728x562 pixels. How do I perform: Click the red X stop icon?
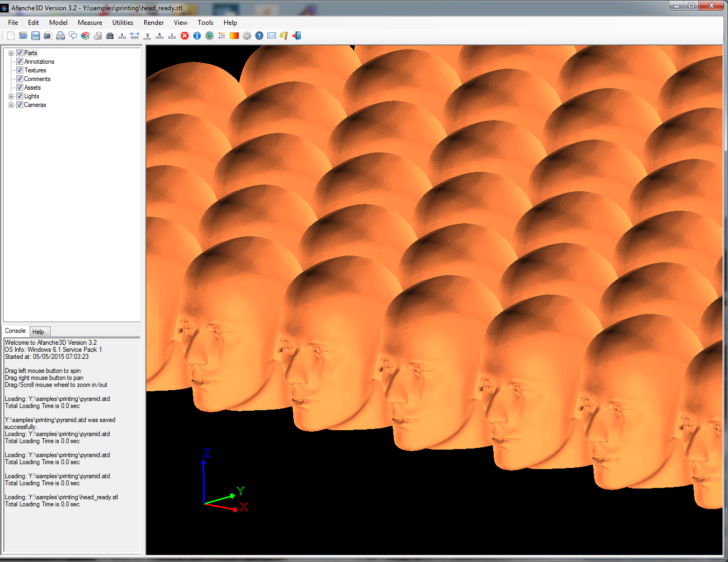(x=185, y=36)
